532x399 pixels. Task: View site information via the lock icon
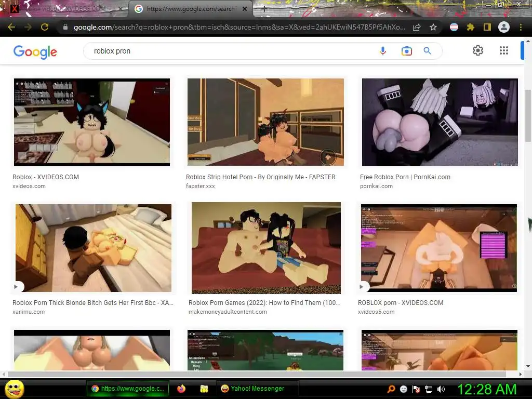point(65,27)
